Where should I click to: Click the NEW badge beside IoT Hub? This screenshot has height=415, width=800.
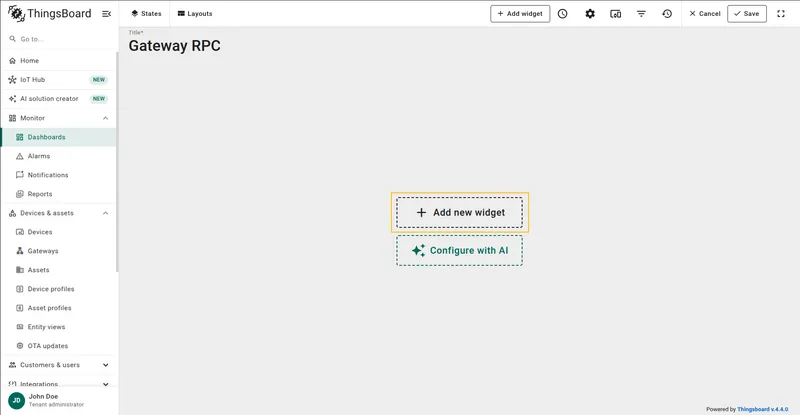pyautogui.click(x=99, y=80)
